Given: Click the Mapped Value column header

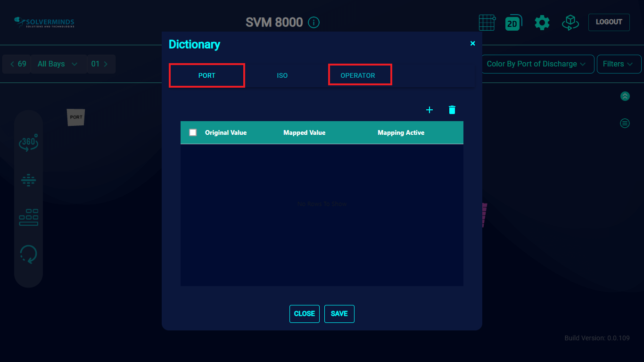Looking at the screenshot, I should point(305,132).
